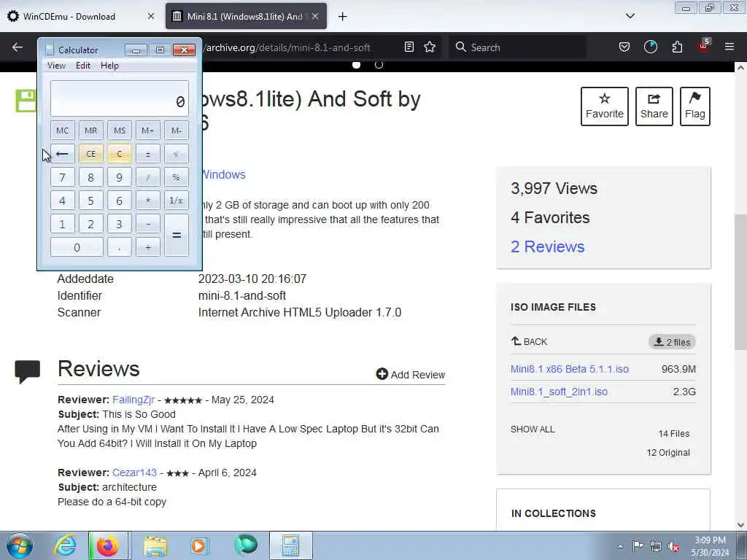Click Calculator 1/x reciprocal button

click(177, 201)
